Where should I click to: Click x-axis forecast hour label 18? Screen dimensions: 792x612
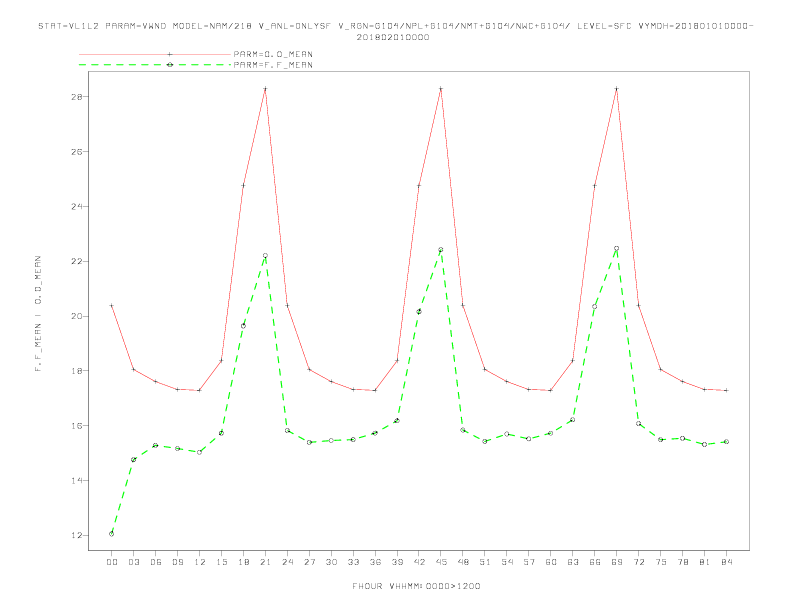click(x=243, y=562)
